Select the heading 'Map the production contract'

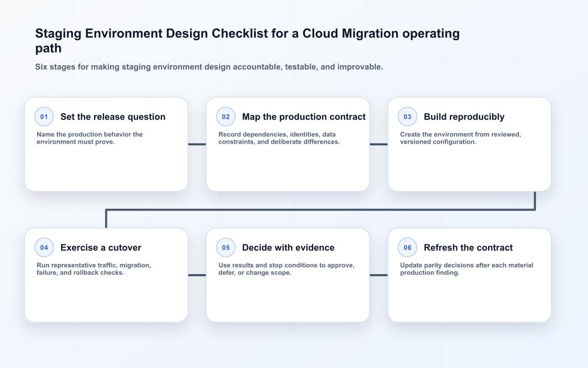click(304, 117)
